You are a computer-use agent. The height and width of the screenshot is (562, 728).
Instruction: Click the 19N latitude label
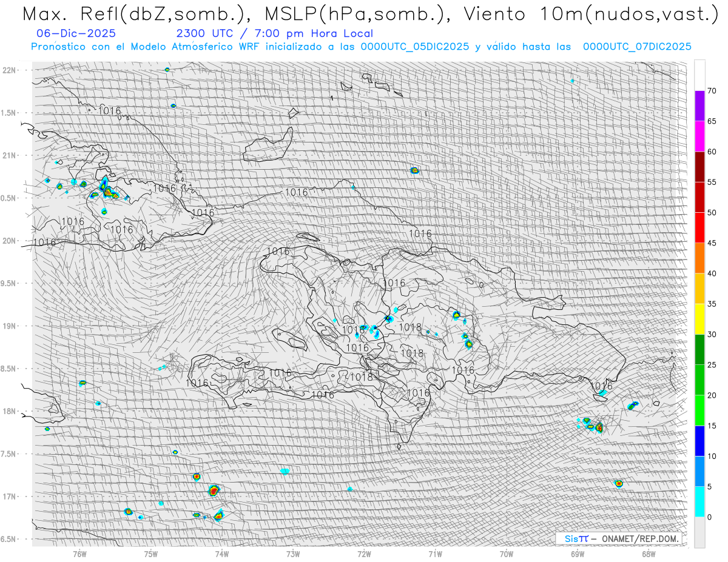click(10, 326)
